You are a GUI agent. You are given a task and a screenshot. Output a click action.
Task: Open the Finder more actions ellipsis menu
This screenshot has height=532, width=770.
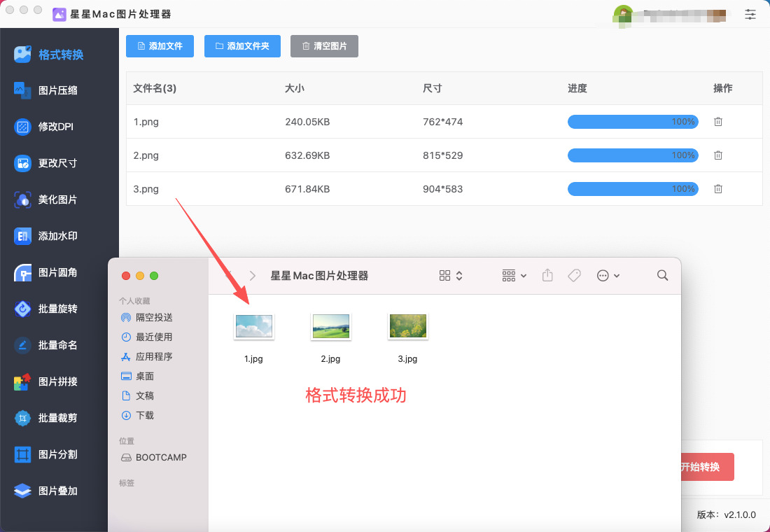[x=608, y=276]
